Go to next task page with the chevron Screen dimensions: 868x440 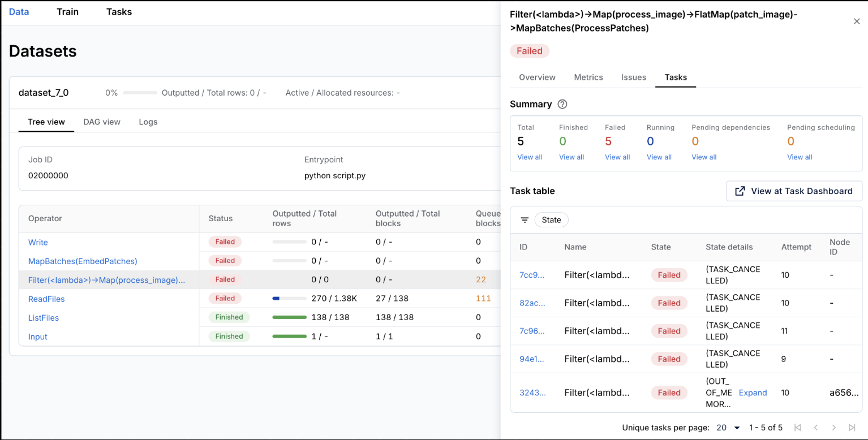tap(834, 428)
